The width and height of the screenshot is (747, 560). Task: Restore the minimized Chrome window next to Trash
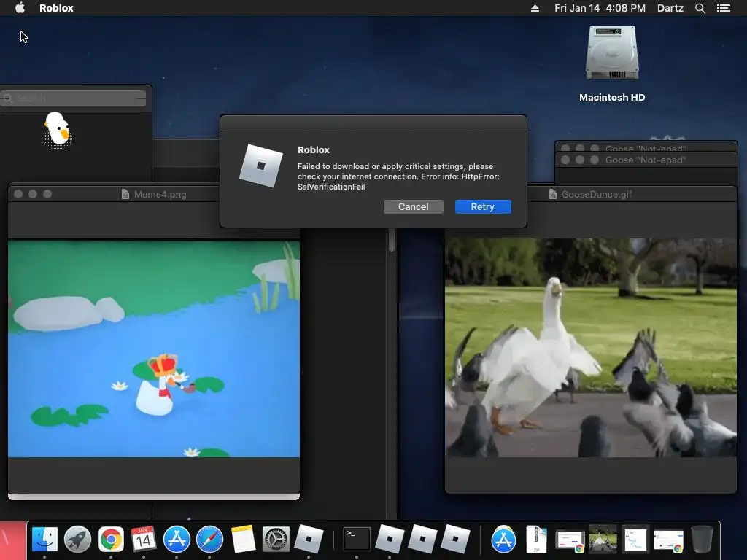click(668, 541)
